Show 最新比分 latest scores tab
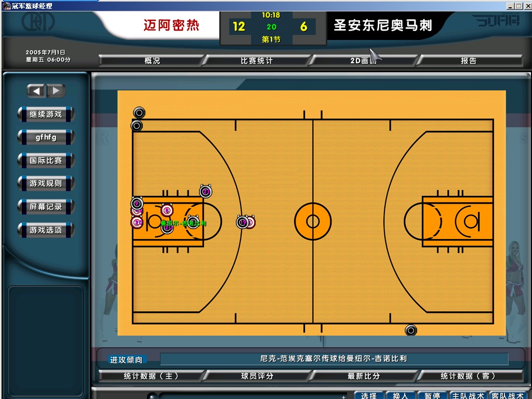Screen dimensions: 532x399 (363, 376)
